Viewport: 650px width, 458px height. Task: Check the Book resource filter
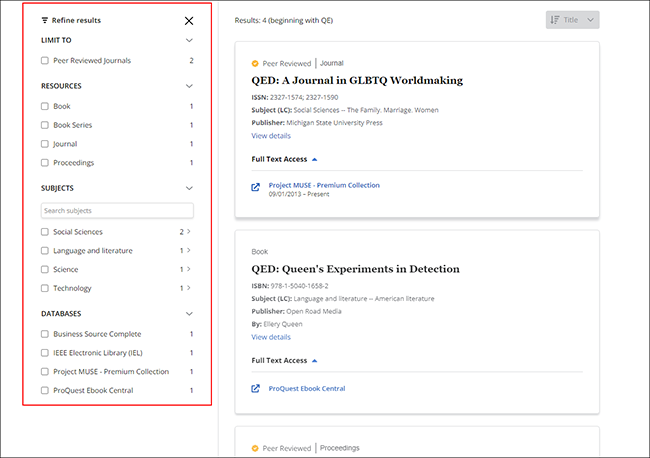[x=45, y=106]
